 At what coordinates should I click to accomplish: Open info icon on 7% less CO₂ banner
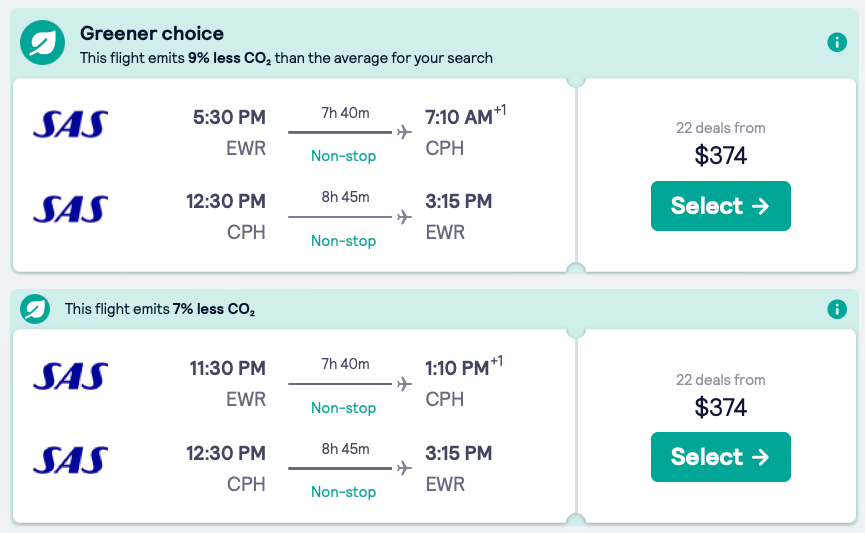coord(837,309)
